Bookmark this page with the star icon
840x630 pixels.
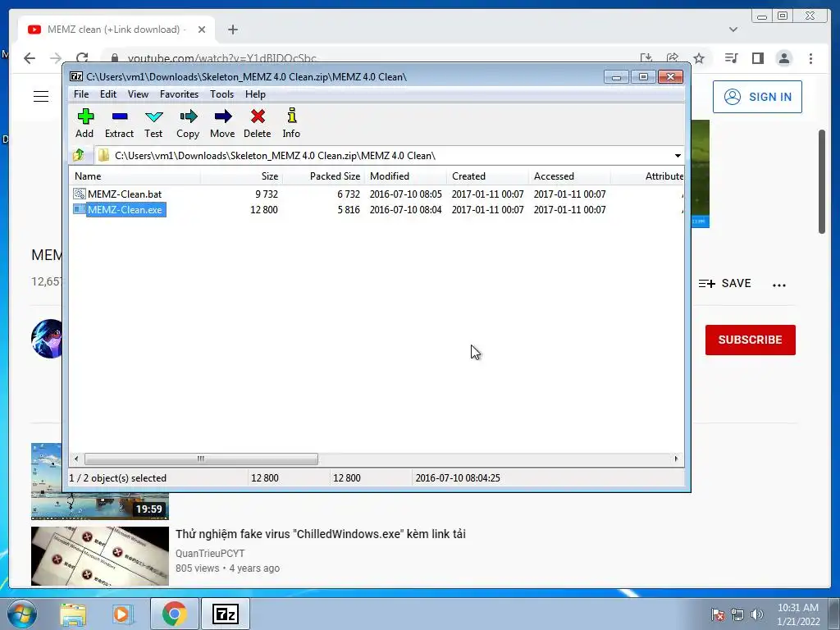[x=699, y=58]
